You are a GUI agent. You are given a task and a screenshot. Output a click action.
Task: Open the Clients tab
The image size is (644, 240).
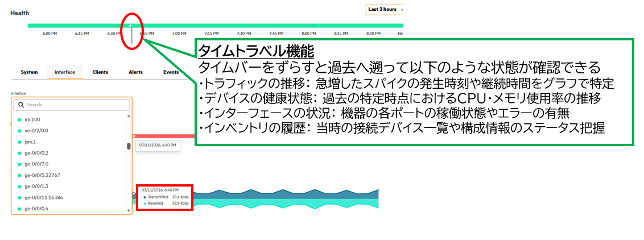coord(101,72)
